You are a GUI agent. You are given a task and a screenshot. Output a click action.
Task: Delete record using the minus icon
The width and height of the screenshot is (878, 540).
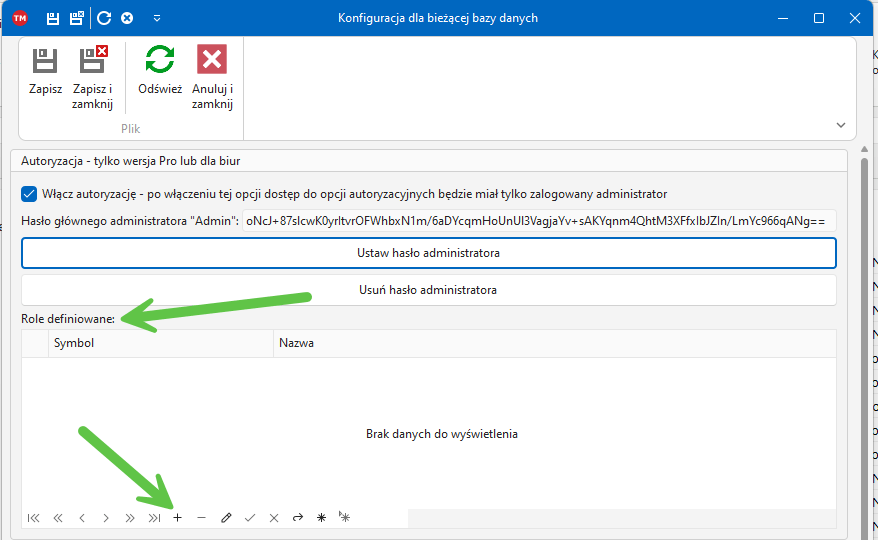click(202, 518)
